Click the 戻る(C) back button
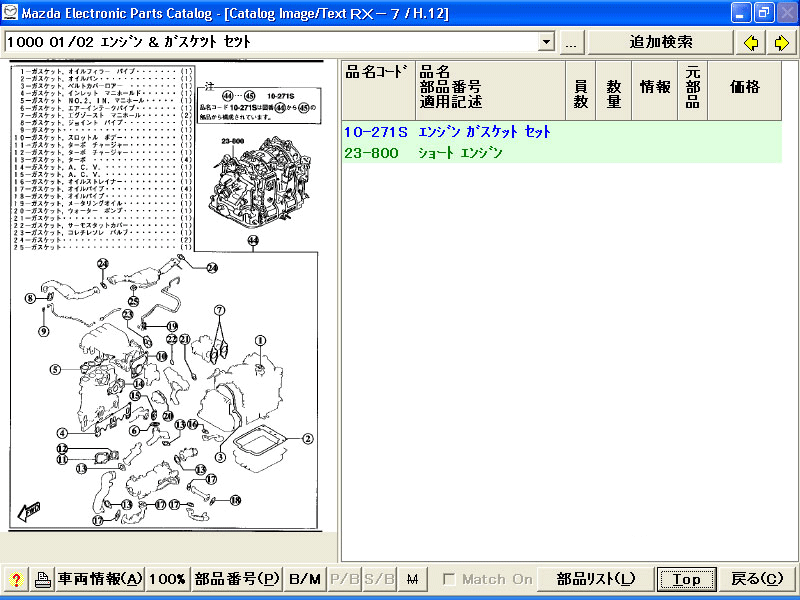The image size is (800, 600). pyautogui.click(x=757, y=579)
